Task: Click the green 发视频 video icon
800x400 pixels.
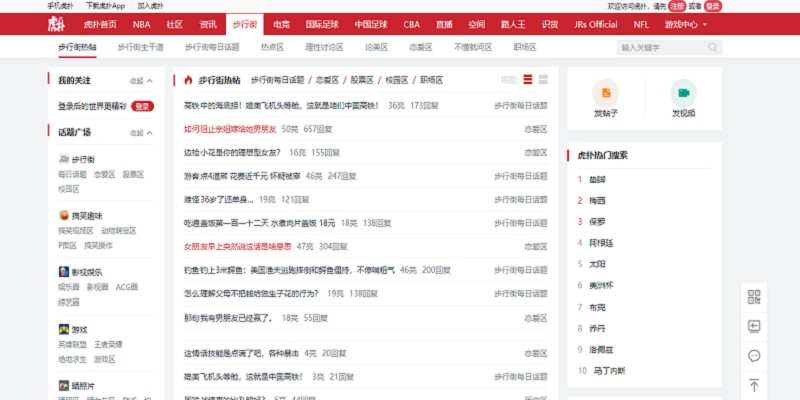Action: click(684, 93)
